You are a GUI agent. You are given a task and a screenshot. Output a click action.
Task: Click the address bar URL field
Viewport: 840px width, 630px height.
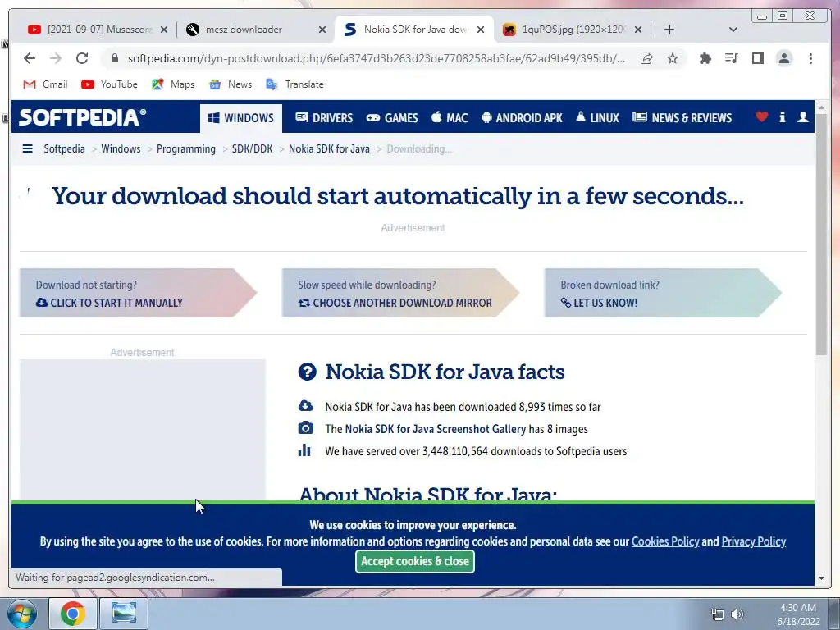point(376,58)
